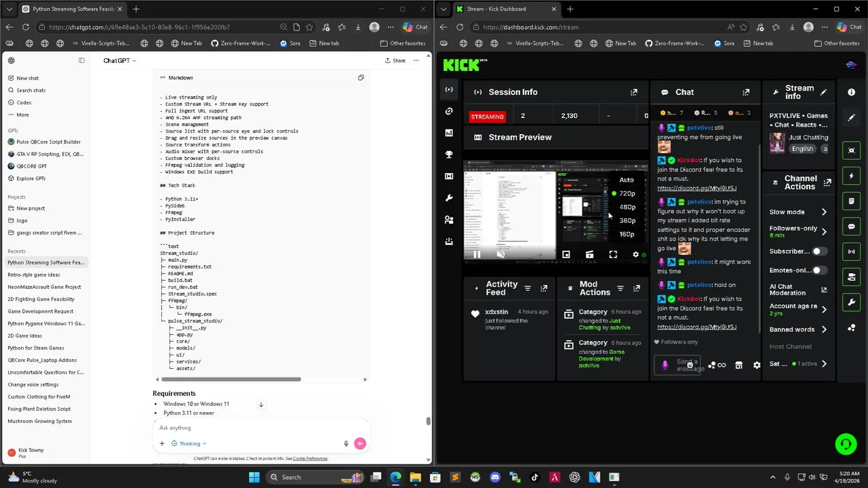Open Other favorites folder in the ChatGPT browser window

(403, 43)
